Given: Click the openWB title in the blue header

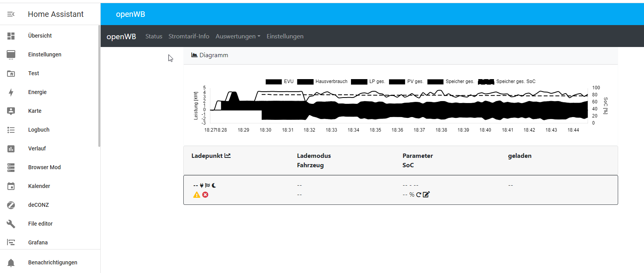Looking at the screenshot, I should coord(130,14).
